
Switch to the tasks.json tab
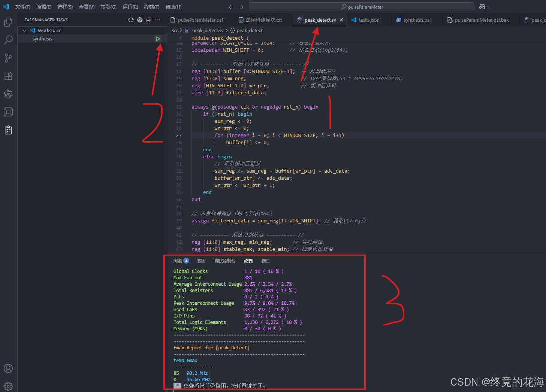(x=369, y=19)
